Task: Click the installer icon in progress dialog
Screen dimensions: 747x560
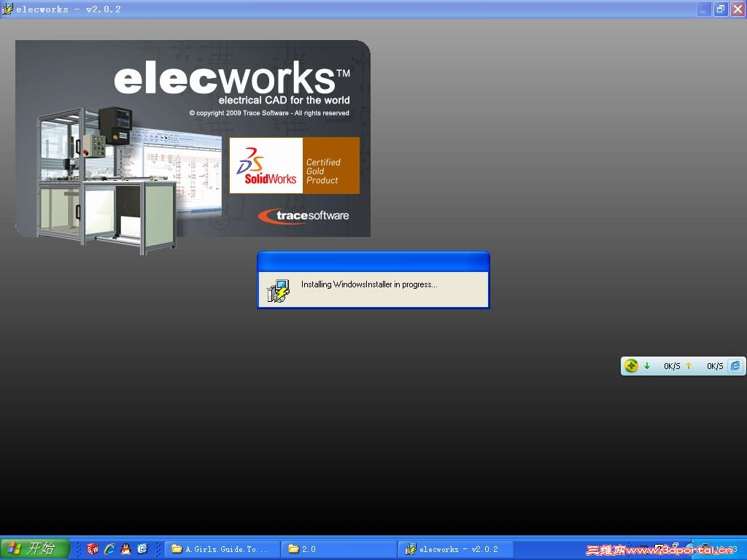Action: pyautogui.click(x=278, y=291)
